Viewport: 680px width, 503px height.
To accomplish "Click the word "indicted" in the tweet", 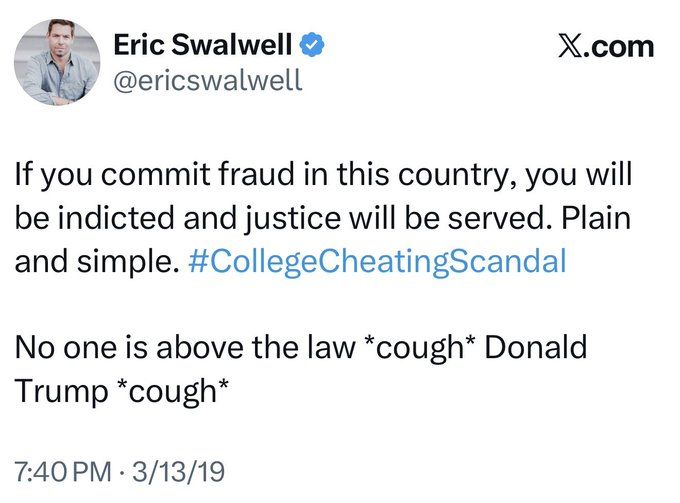I will pos(116,218).
